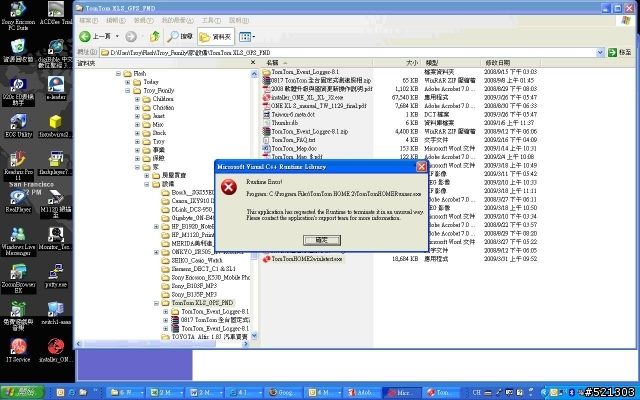Select the Readiris Pro 11 desktop icon
Image resolution: width=640 pixels, height=400 pixels.
point(18,166)
